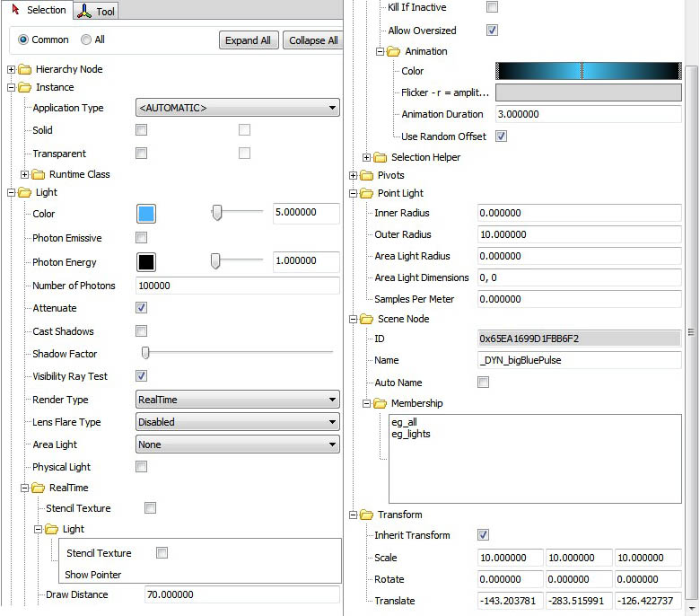Uncheck the Inherit Transform checkbox
700x616 pixels.
pos(483,534)
